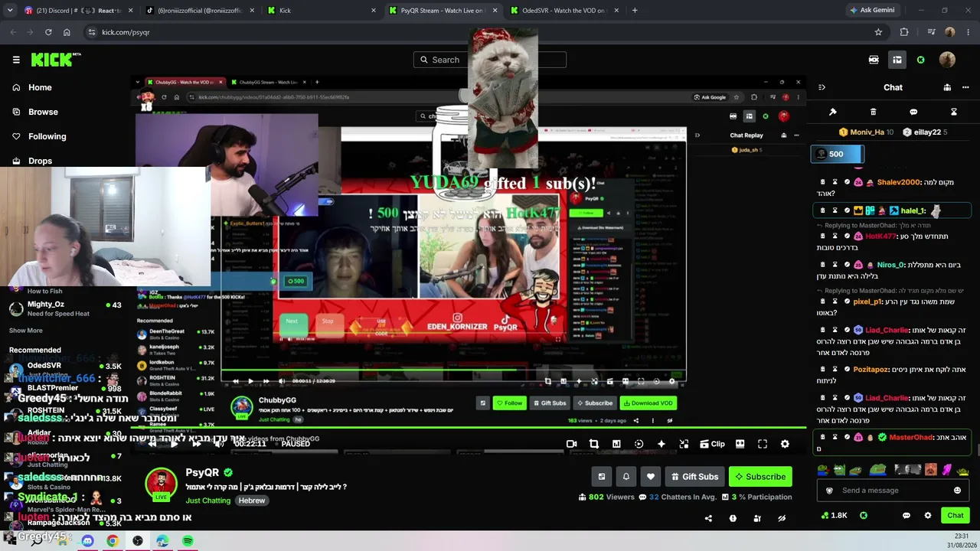Subscribe to PsyQR
980x551 pixels.
point(760,477)
